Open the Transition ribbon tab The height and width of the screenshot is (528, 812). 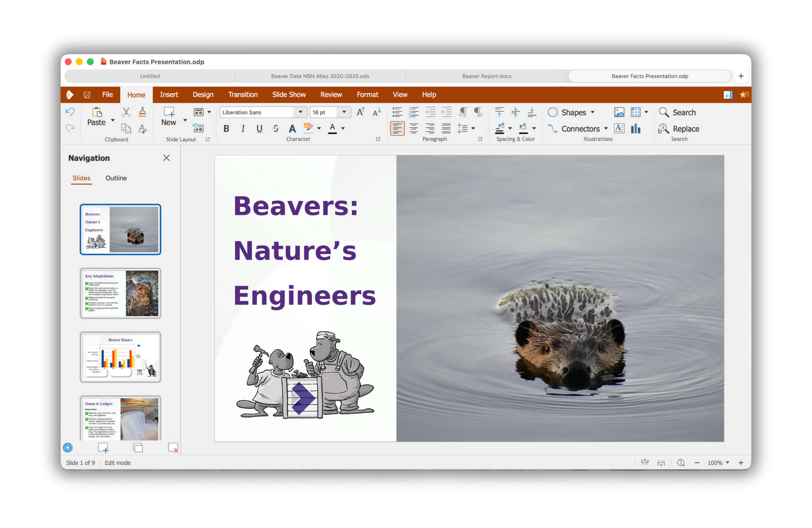243,95
